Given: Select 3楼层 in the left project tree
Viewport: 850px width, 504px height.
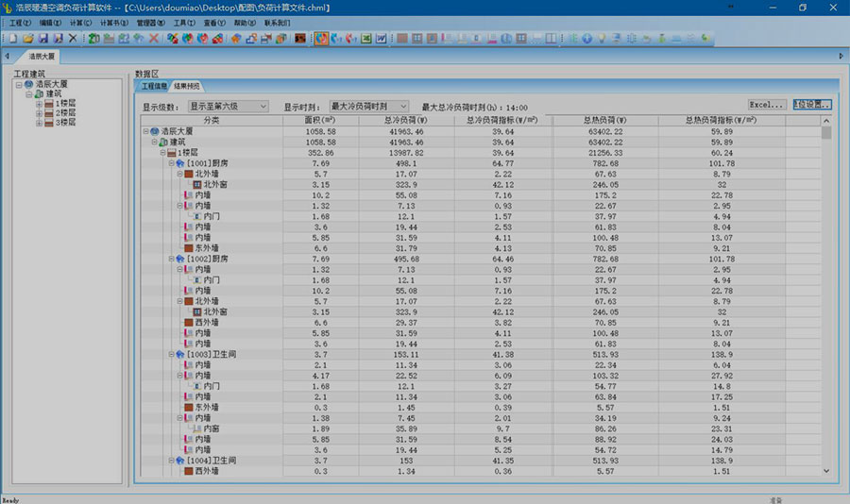Looking at the screenshot, I should [64, 123].
